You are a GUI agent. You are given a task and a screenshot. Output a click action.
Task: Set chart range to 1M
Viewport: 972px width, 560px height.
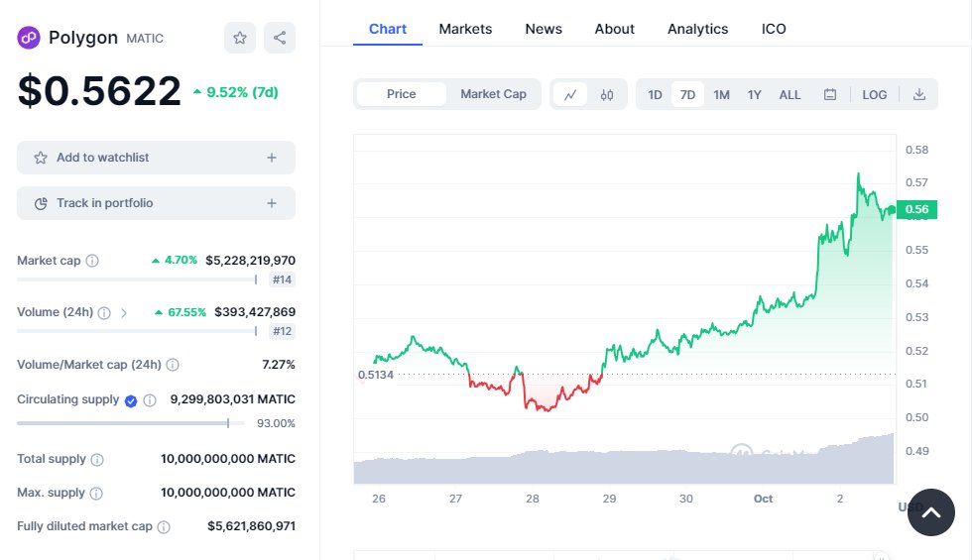pos(721,95)
